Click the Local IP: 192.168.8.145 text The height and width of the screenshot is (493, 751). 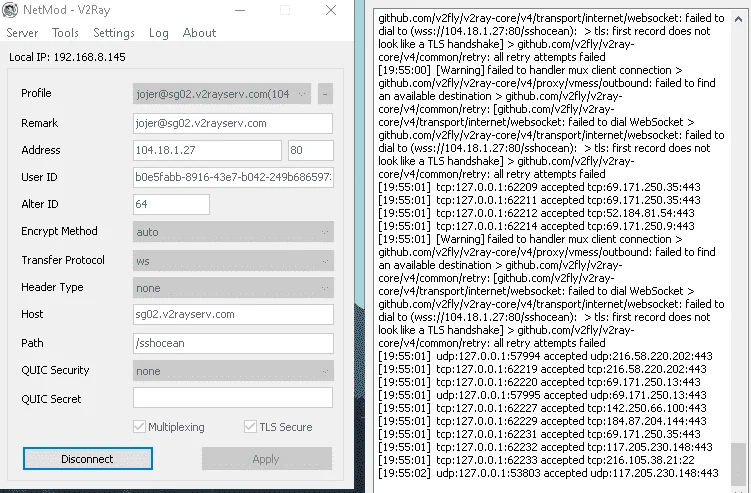tap(67, 57)
